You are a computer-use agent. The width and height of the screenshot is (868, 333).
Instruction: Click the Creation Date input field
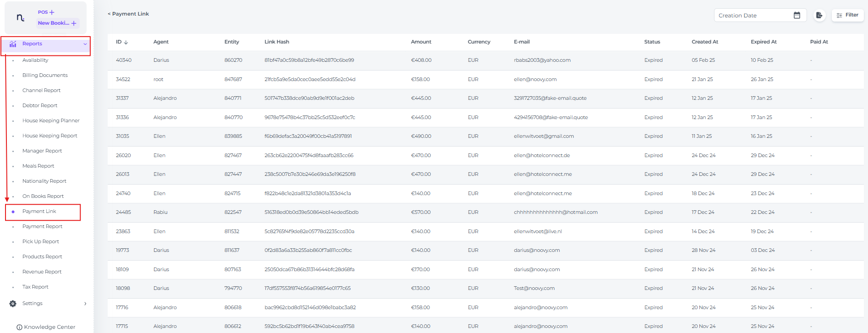pos(752,16)
